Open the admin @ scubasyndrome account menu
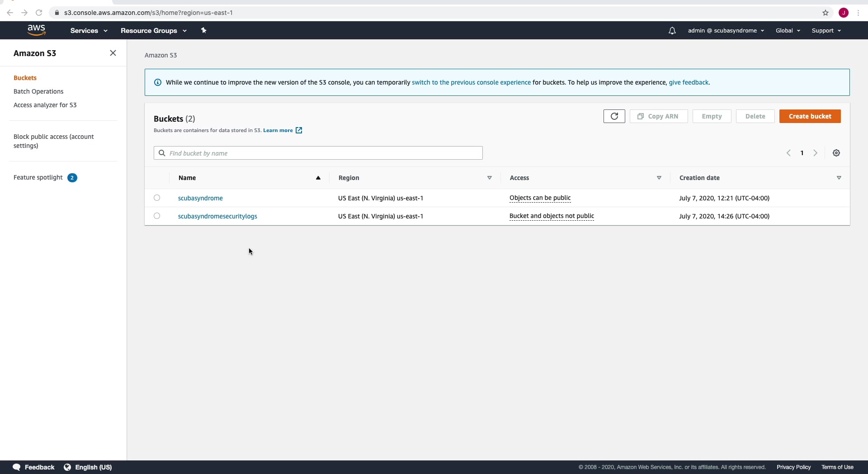 [x=726, y=30]
